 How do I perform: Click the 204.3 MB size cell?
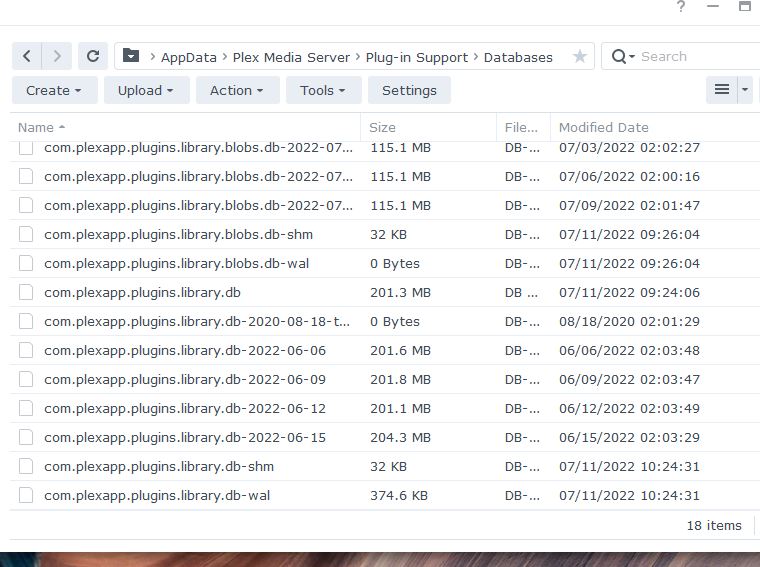point(400,438)
